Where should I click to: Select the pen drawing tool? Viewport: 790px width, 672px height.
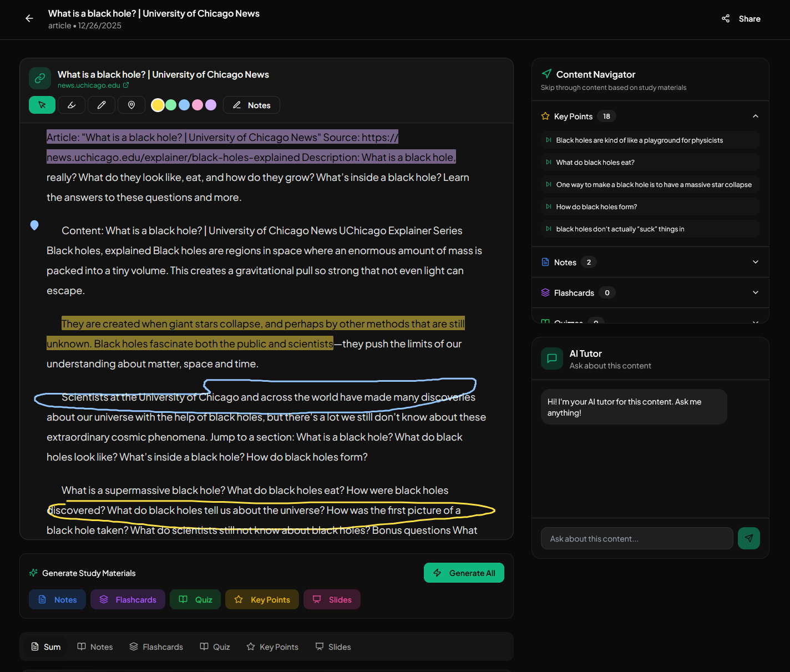(x=101, y=104)
